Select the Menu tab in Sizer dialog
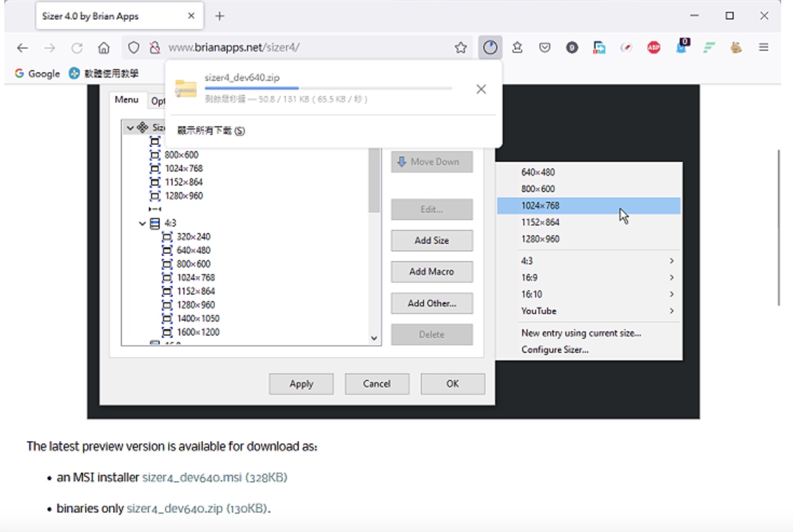Image resolution: width=793 pixels, height=532 pixels. click(x=127, y=100)
